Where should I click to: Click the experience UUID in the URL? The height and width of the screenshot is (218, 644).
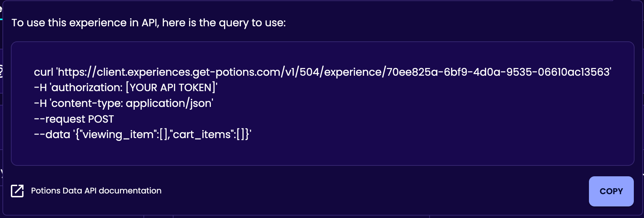[x=498, y=72]
